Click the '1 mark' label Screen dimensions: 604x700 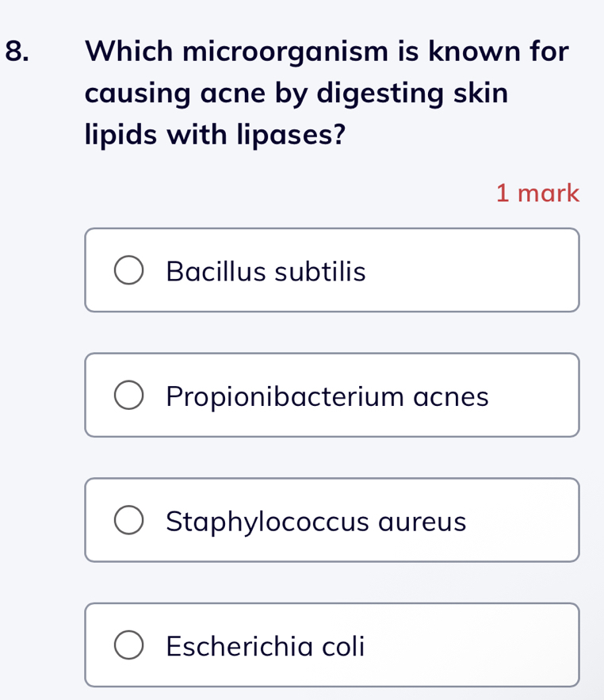click(537, 193)
